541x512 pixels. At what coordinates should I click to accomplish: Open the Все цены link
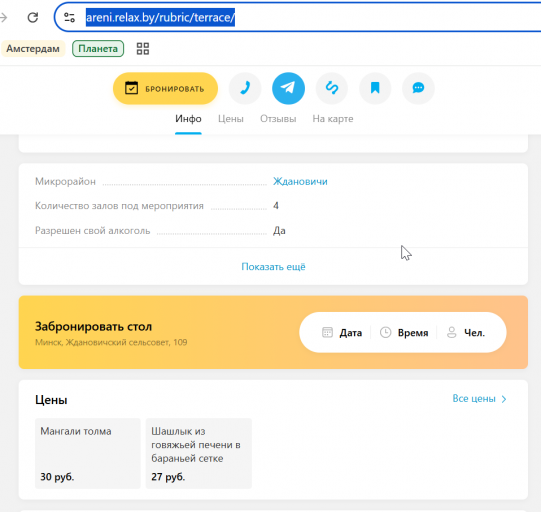click(x=474, y=399)
